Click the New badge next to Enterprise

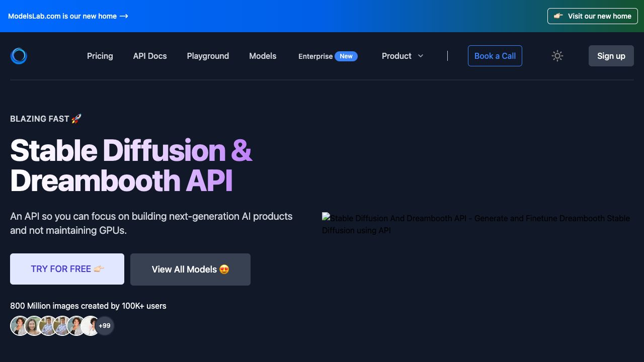[346, 56]
